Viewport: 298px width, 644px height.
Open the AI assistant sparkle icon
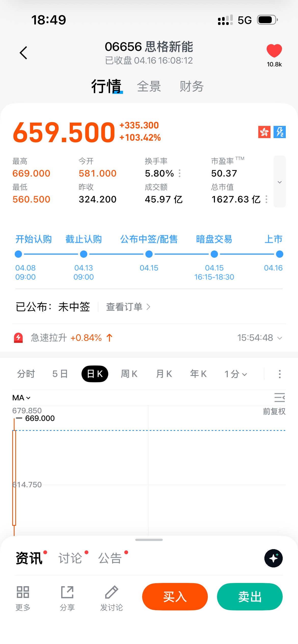[x=273, y=558]
